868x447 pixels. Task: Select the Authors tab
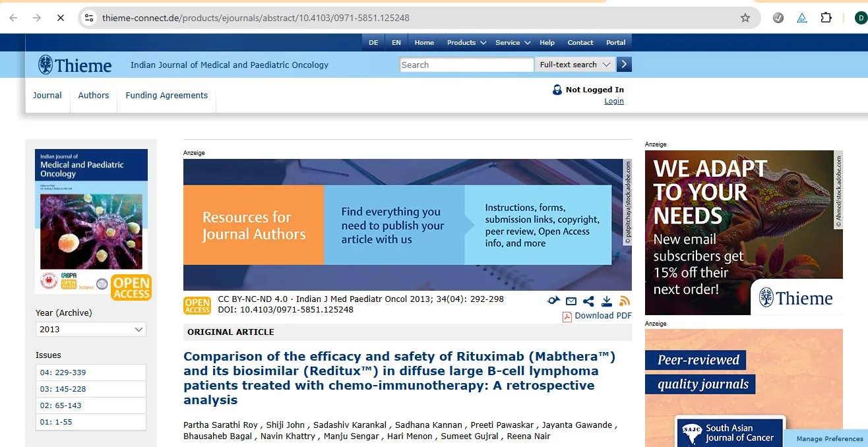pyautogui.click(x=94, y=95)
